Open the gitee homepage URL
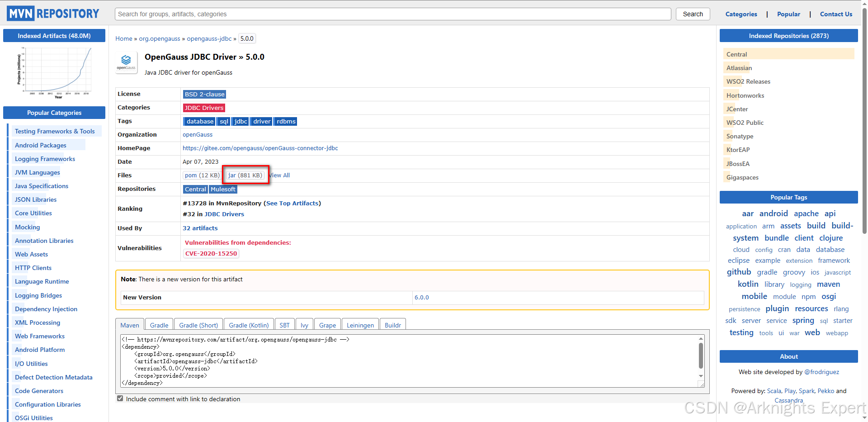 pyautogui.click(x=260, y=148)
